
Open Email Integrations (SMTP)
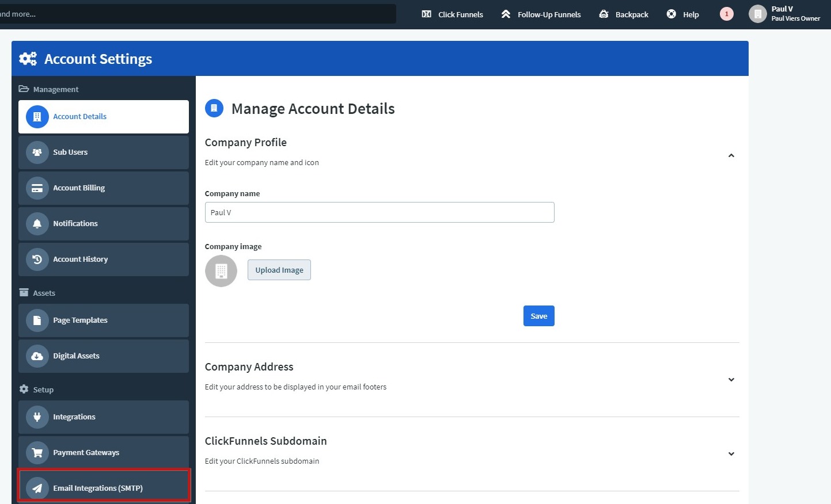tap(104, 487)
